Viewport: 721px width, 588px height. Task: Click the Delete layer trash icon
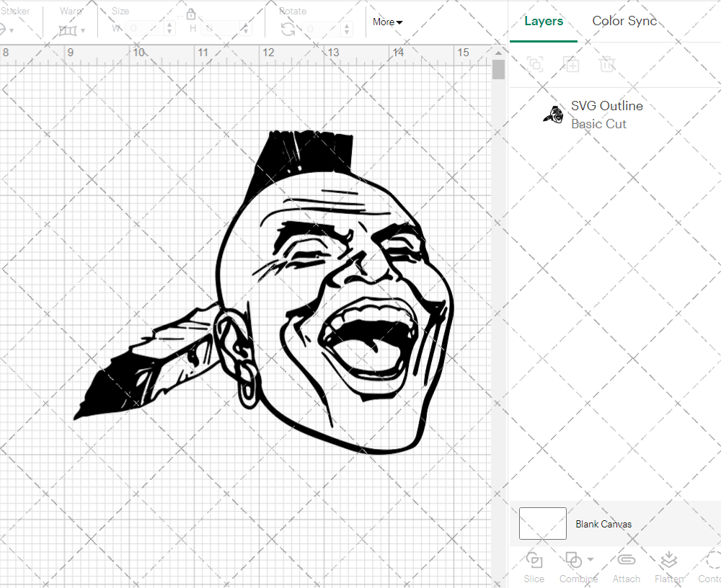(608, 64)
